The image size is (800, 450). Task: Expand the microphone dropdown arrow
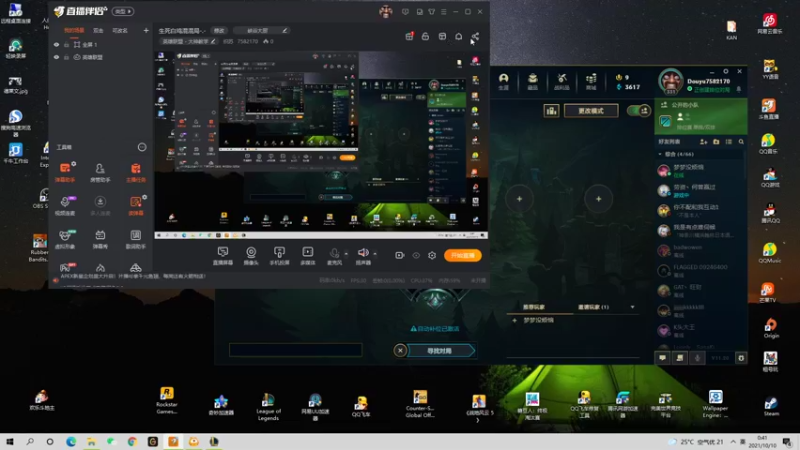[346, 254]
